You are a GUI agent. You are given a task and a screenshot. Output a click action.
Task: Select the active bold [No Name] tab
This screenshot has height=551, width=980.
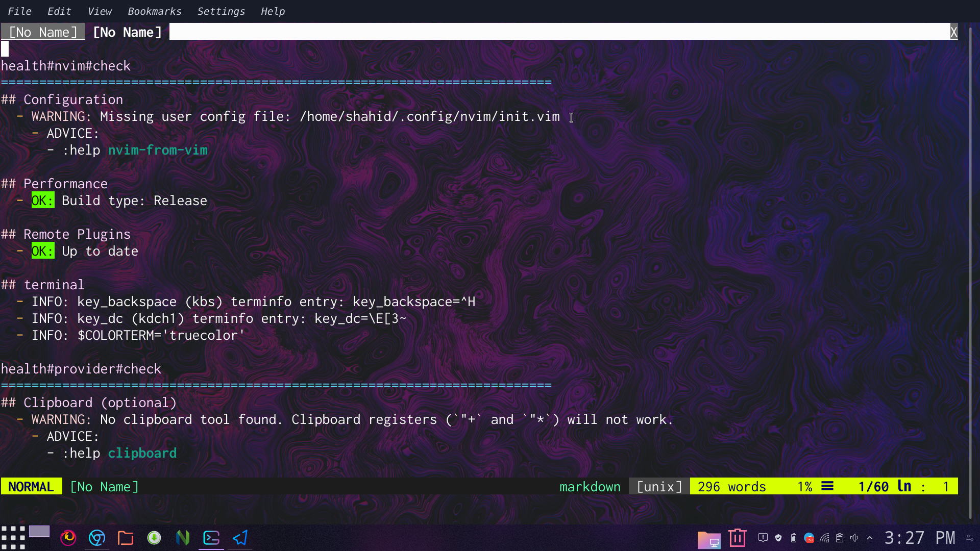pyautogui.click(x=127, y=32)
